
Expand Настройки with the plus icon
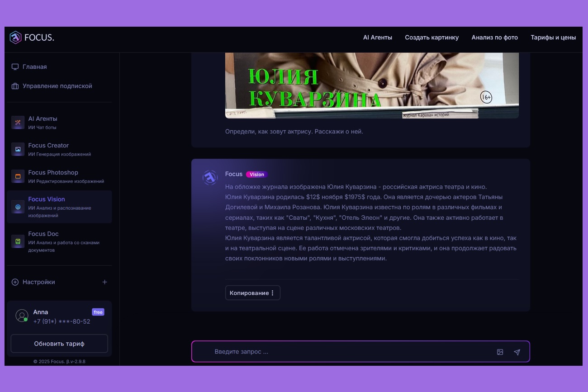coord(104,282)
